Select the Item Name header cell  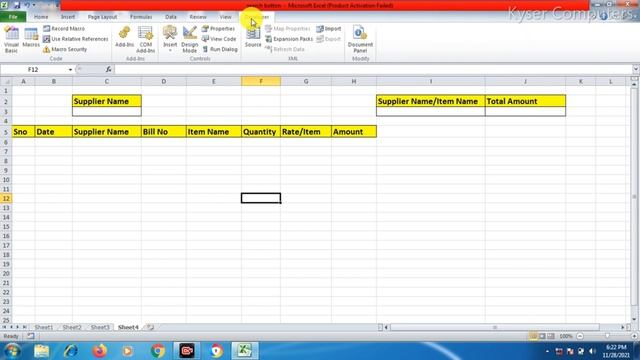click(x=213, y=132)
